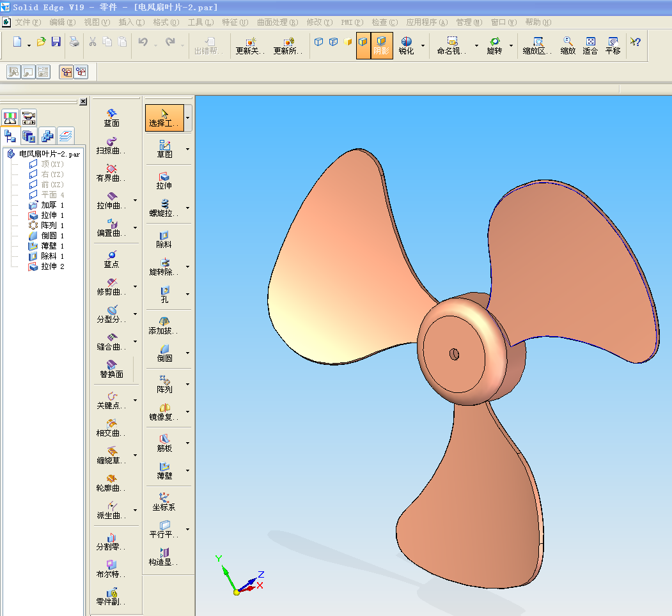The height and width of the screenshot is (616, 672).
Task: Undo the last action
Action: coord(143,42)
